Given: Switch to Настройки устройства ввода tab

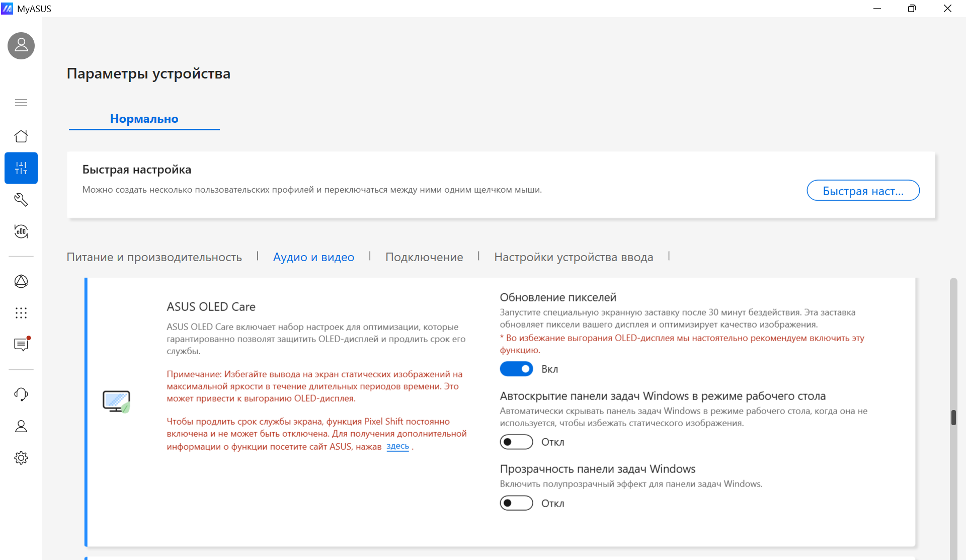Looking at the screenshot, I should click(574, 257).
